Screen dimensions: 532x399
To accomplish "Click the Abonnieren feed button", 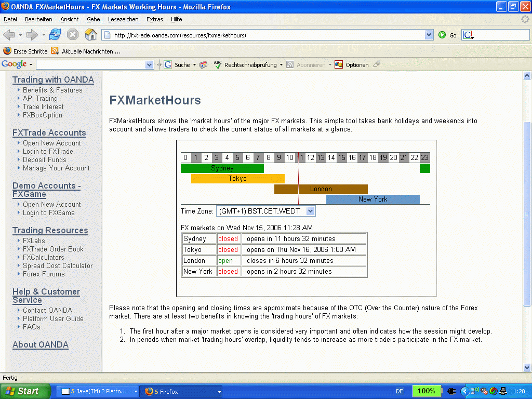I will (305, 65).
